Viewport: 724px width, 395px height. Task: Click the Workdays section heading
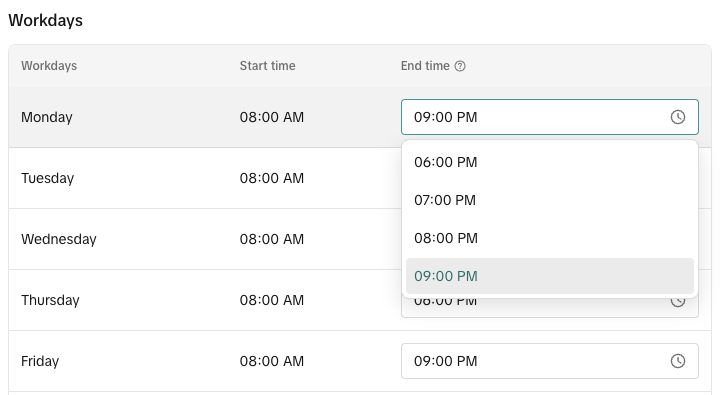click(46, 20)
